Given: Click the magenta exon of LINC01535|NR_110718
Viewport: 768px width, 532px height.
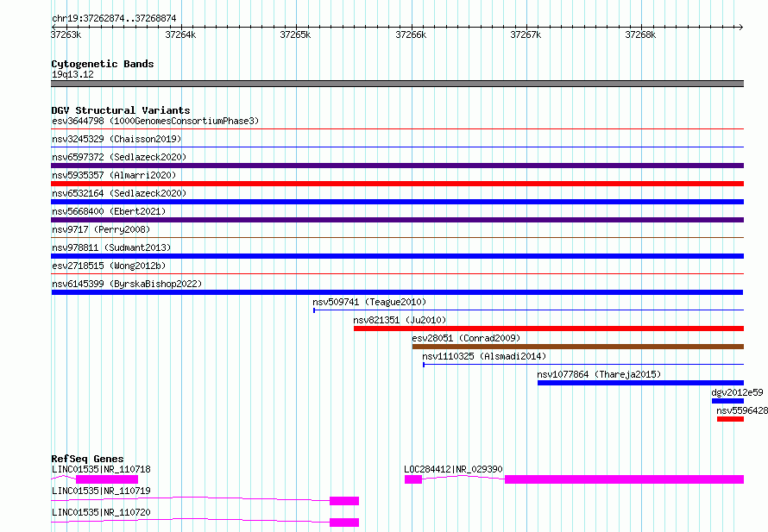Looking at the screenshot, I should 107,479.
